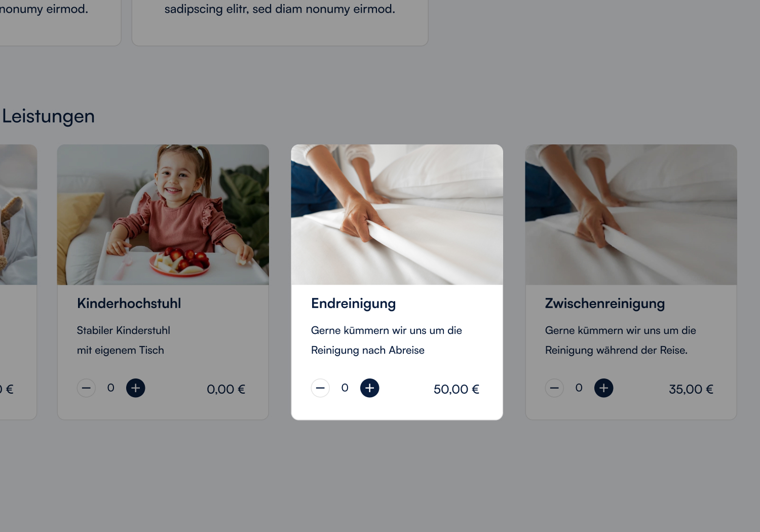Click the 0,00 € Kinderhochstuhl price
Viewport: 760px width, 532px height.
tap(226, 389)
